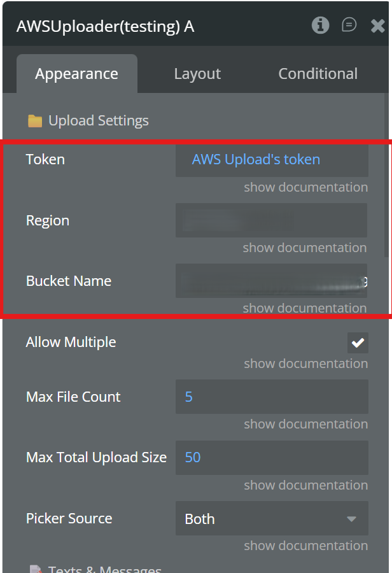
Task: Show documentation for Picker Source
Action: click(305, 546)
